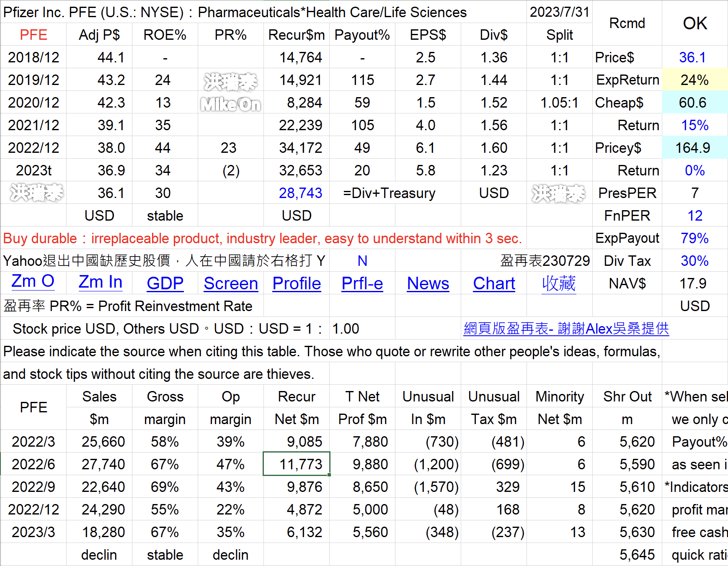The height and width of the screenshot is (566, 728).
Task: Open the Zm O link
Action: click(33, 282)
